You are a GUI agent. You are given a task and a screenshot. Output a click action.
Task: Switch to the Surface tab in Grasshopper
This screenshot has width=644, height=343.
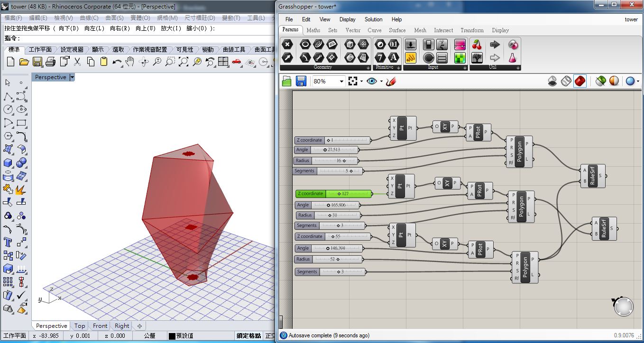tap(397, 30)
